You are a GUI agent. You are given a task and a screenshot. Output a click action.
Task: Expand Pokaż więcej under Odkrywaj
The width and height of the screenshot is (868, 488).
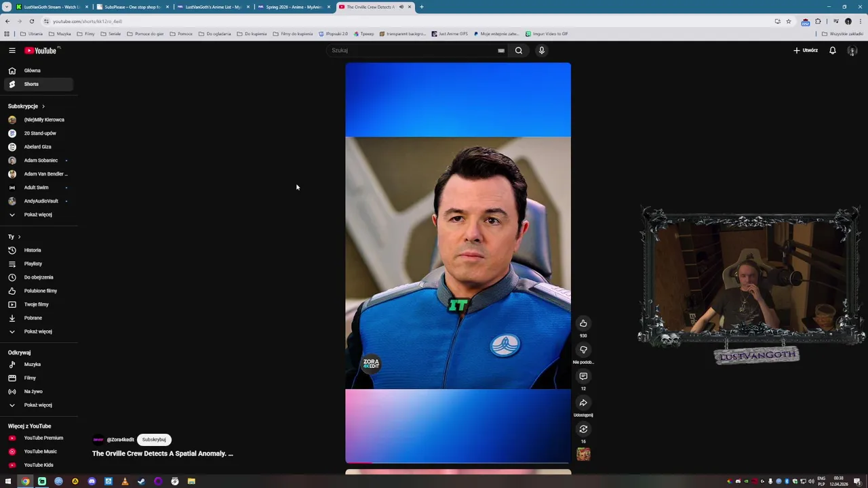click(38, 405)
